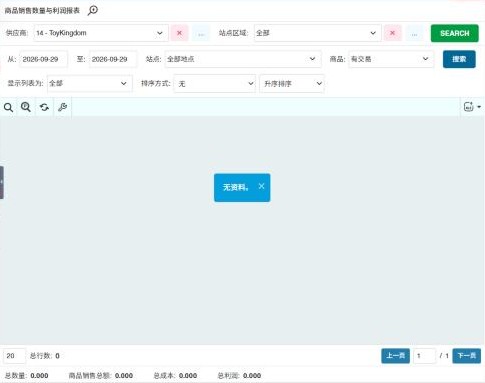The width and height of the screenshot is (485, 383).
Task: Click the blue 搜索 button
Action: tap(459, 59)
